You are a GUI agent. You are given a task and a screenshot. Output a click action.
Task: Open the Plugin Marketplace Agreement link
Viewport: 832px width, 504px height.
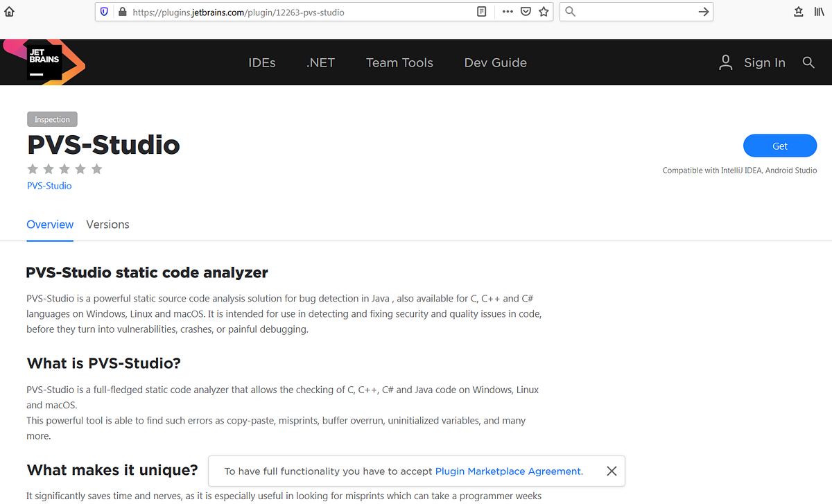pyautogui.click(x=508, y=471)
